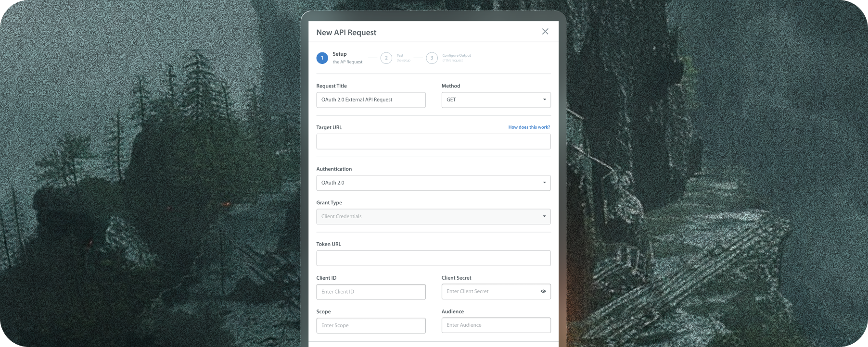Close the New API Request dialog
The image size is (868, 347).
coord(545,32)
